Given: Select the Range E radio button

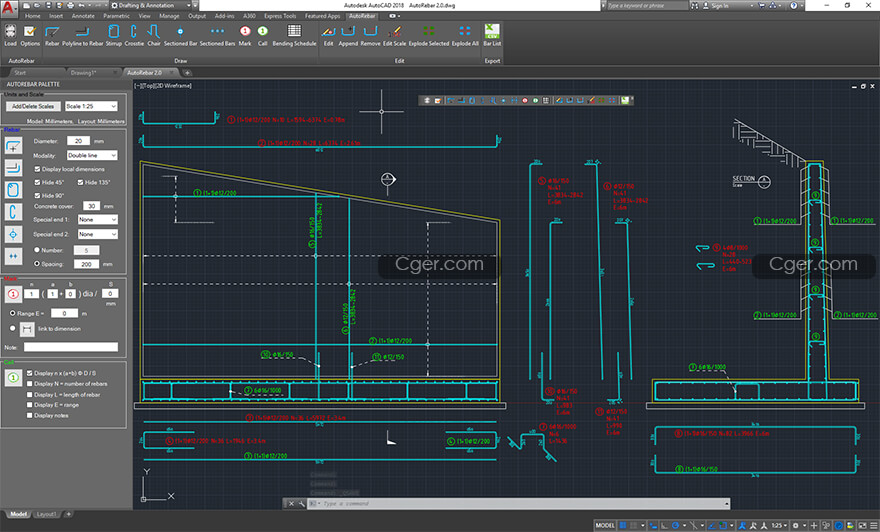Looking at the screenshot, I should (12, 313).
